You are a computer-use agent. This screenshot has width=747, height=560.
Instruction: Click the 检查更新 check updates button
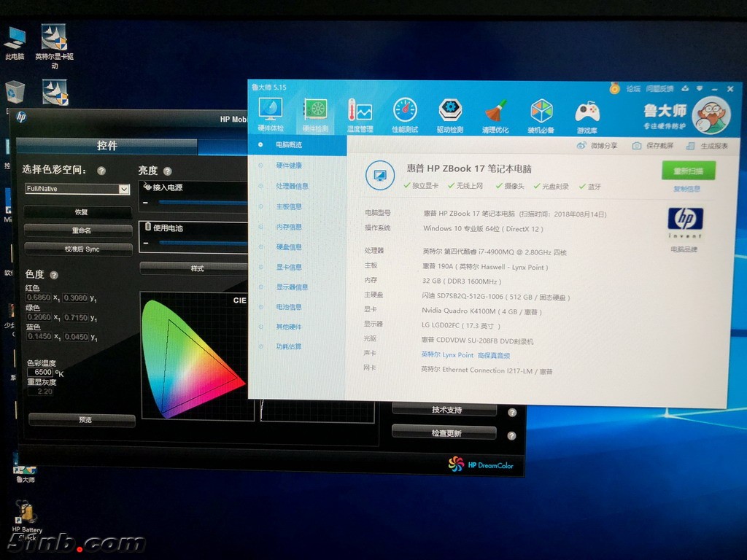pos(445,433)
